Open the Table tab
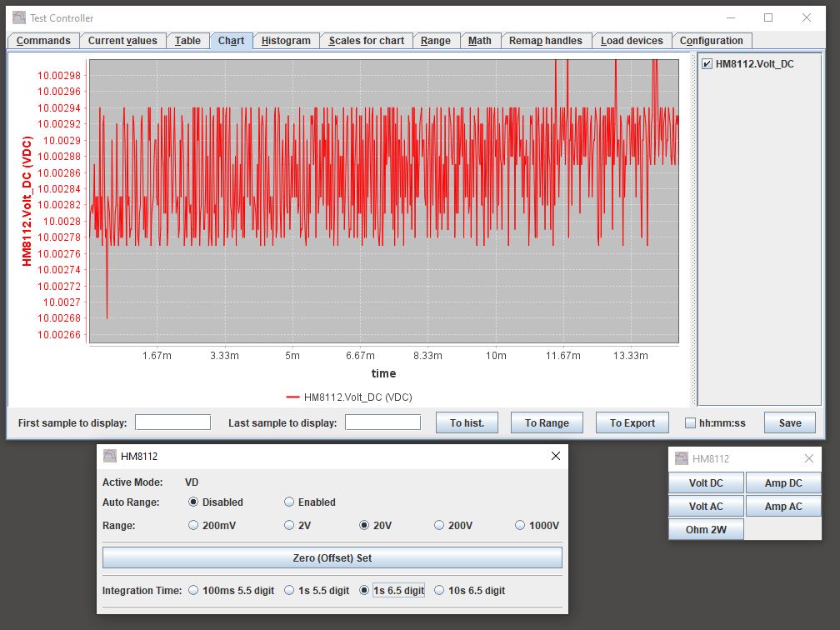Viewport: 840px width, 630px height. pos(187,41)
